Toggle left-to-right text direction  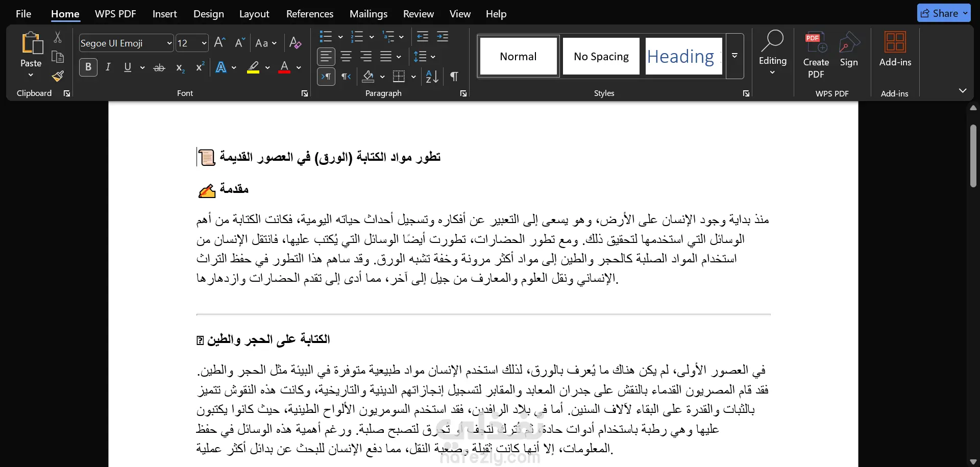coord(326,77)
